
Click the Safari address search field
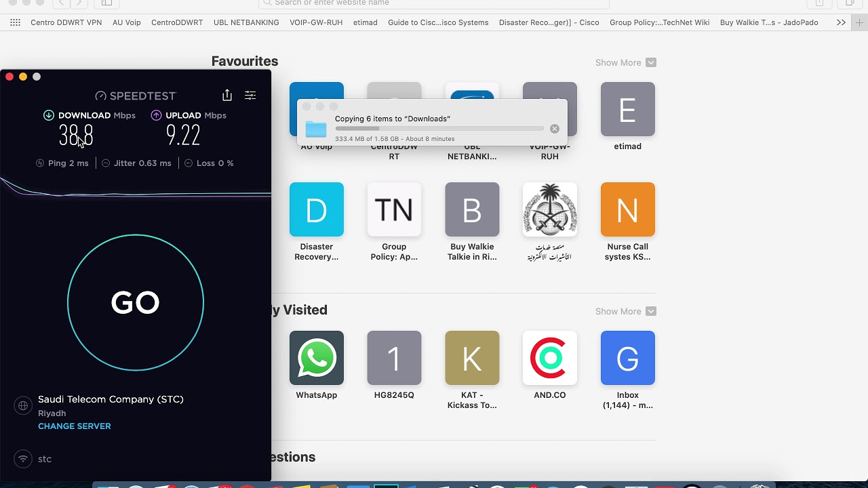[434, 3]
